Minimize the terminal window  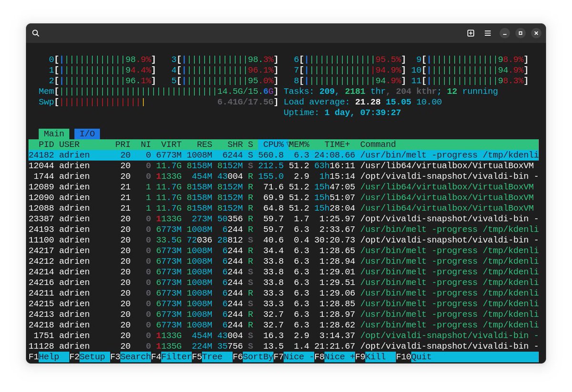tap(505, 33)
